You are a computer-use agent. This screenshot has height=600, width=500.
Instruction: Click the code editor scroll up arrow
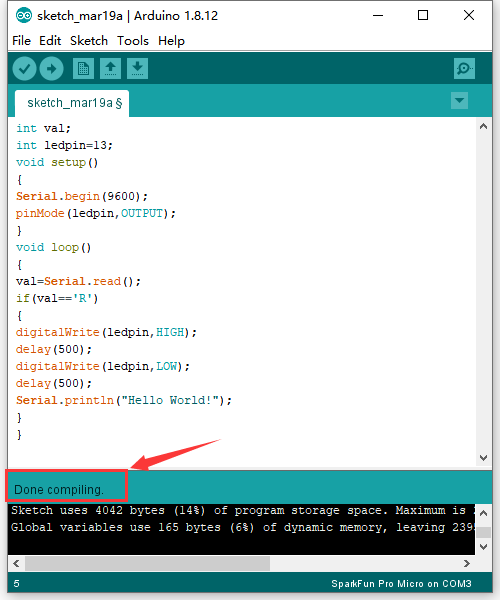tap(484, 127)
